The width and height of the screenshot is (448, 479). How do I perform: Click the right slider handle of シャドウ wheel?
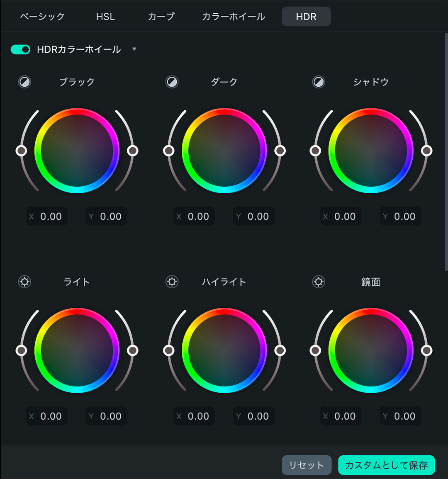click(x=426, y=151)
